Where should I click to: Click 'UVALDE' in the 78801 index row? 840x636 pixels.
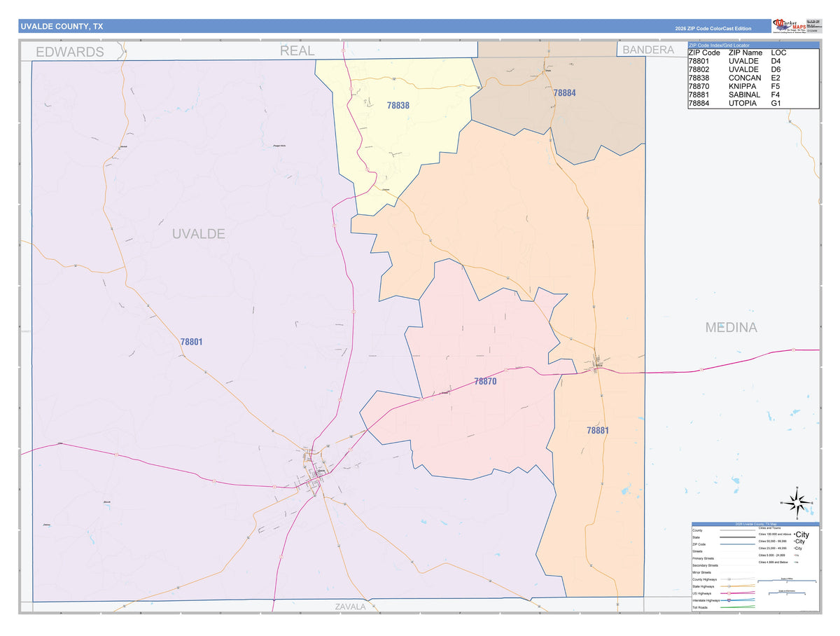pos(743,61)
